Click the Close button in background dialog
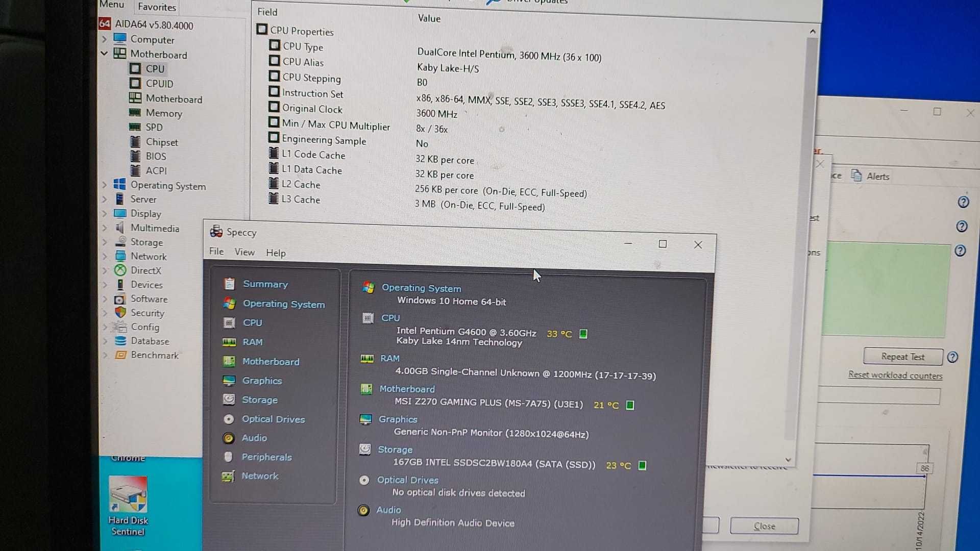 click(x=764, y=526)
